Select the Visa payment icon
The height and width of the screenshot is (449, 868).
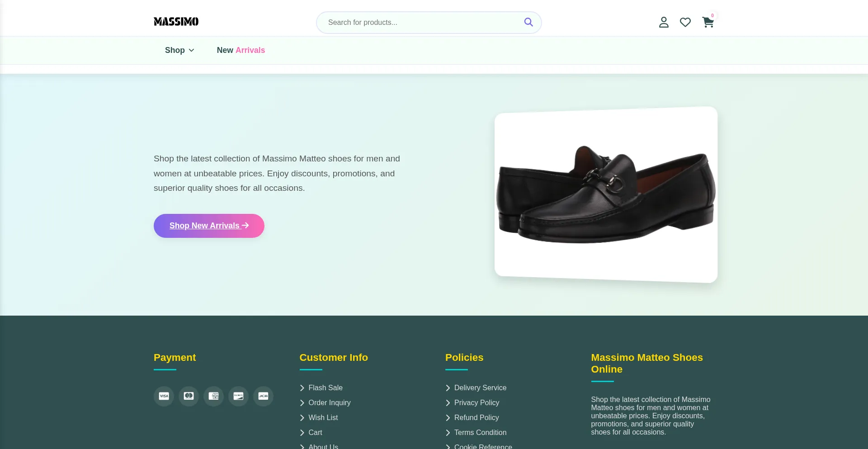(164, 396)
